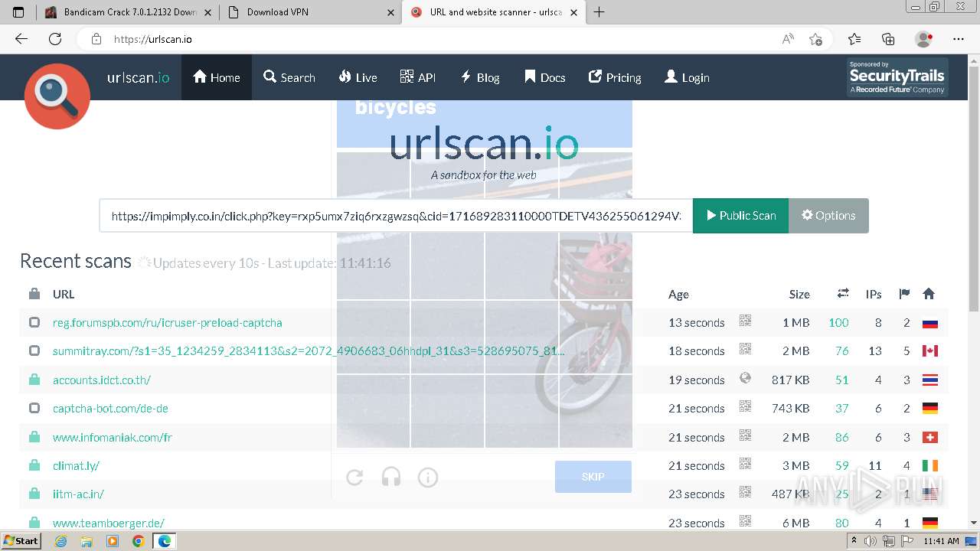This screenshot has height=551, width=980.
Task: Open Chrome from taskbar
Action: (138, 541)
